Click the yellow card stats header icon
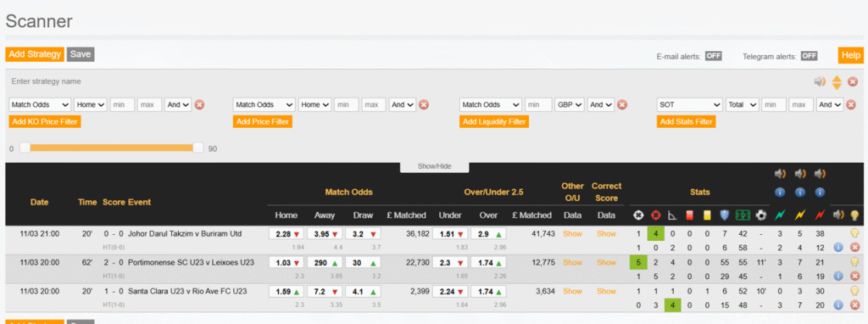Screen dimensions: 868x324 coord(706,215)
